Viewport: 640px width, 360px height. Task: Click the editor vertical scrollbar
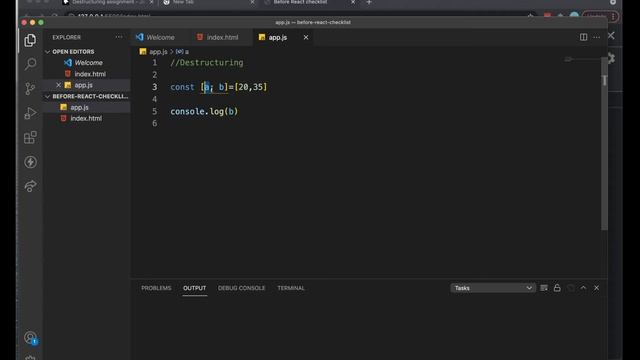pyautogui.click(x=604, y=143)
